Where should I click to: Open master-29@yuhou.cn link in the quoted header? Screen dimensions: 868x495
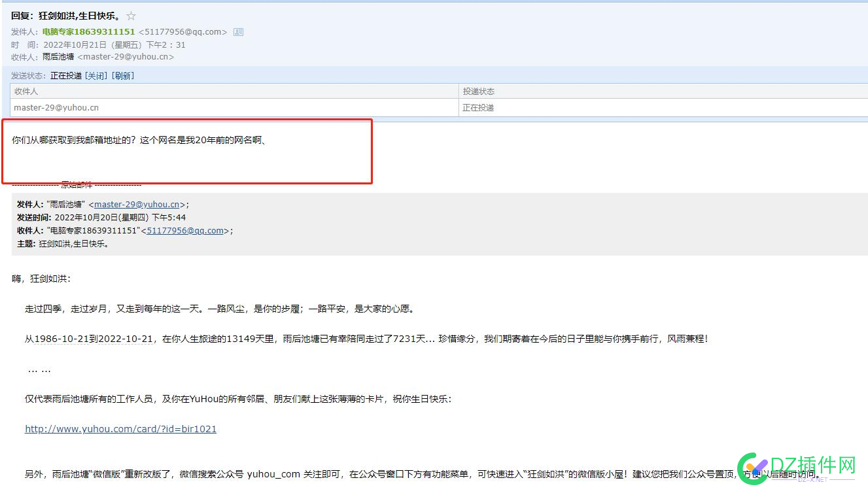click(x=137, y=204)
